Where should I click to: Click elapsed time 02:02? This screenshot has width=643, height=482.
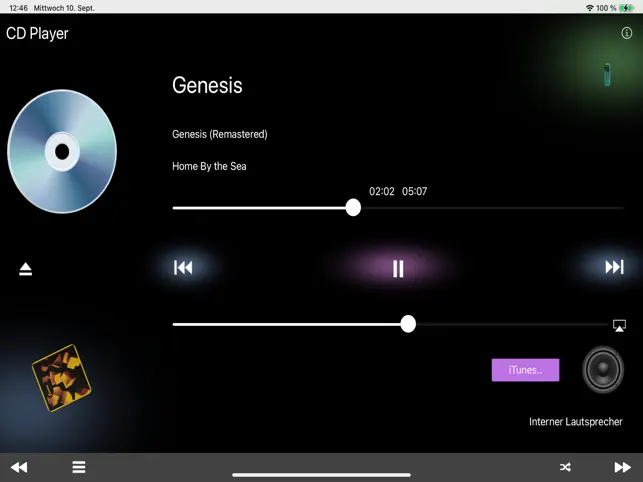pos(382,192)
